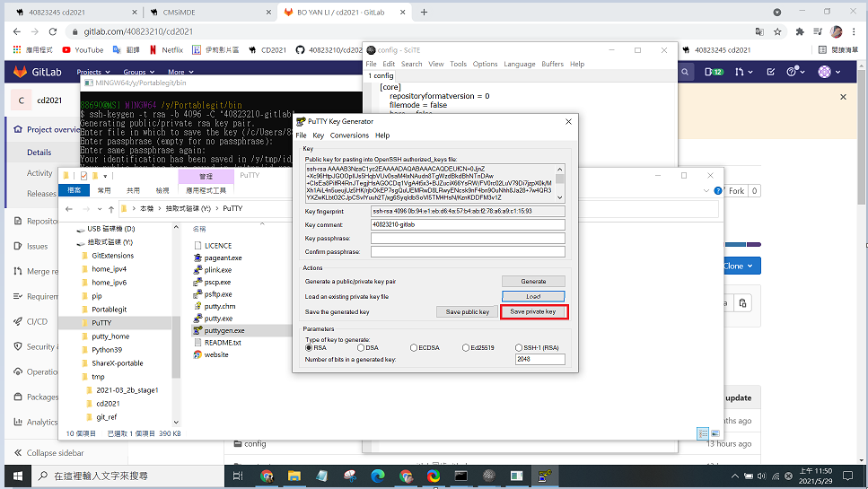Select the Python39 folder in tree
Screen dimensions: 868x489
point(107,350)
